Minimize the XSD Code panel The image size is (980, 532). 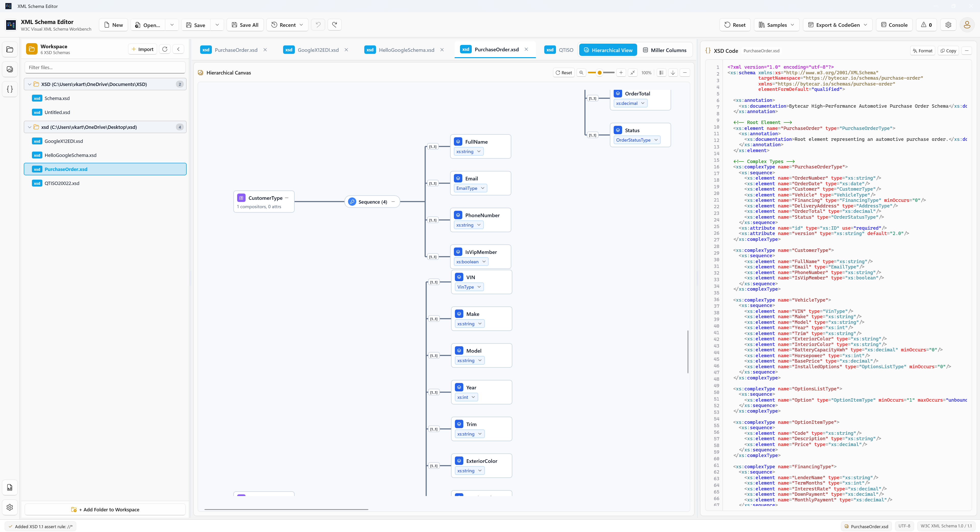(967, 51)
